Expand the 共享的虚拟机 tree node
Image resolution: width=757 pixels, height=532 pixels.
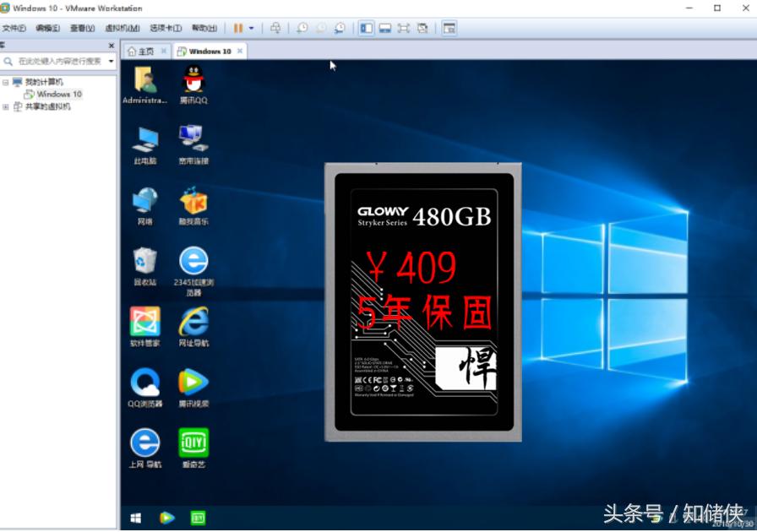(x=5, y=106)
